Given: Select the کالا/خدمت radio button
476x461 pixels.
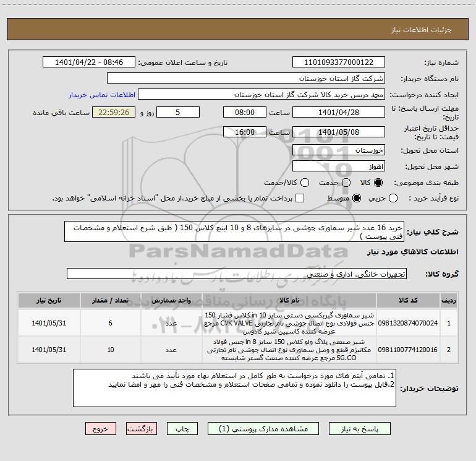Looking at the screenshot, I should click(x=305, y=183).
